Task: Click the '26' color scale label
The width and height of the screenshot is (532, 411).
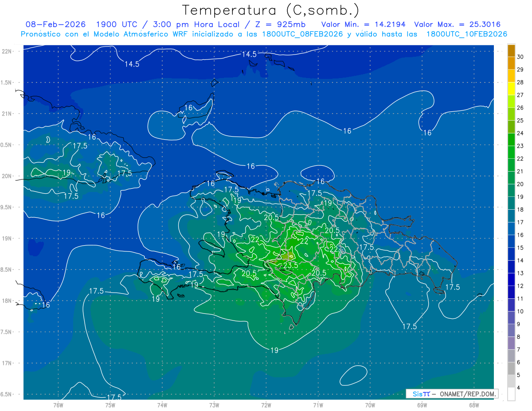Action: tap(520, 108)
